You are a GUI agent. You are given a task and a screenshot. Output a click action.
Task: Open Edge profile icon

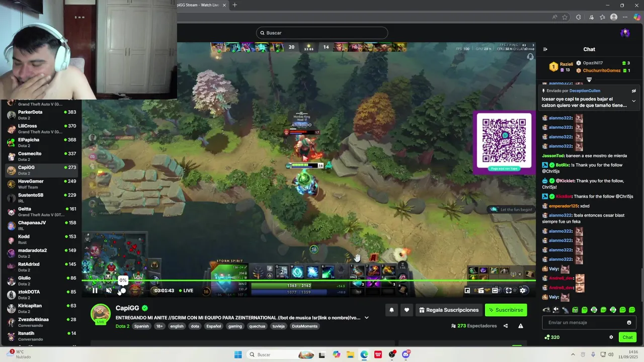tap(614, 17)
